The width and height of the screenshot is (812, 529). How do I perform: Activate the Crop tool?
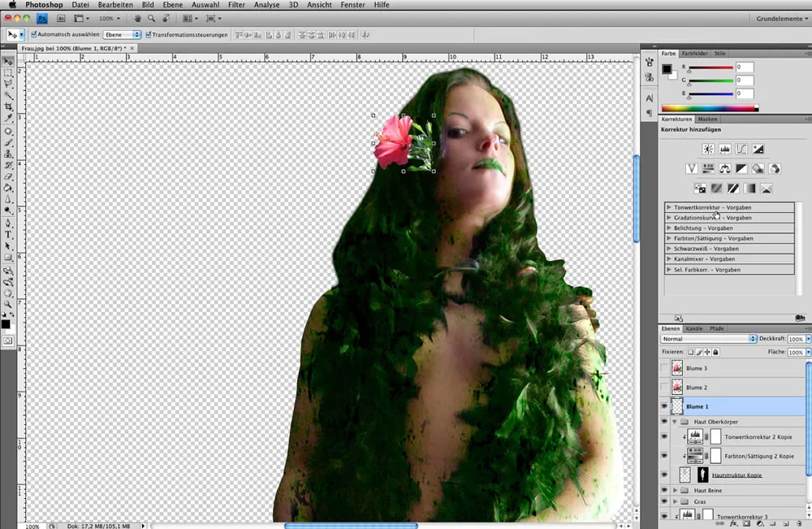pyautogui.click(x=8, y=106)
